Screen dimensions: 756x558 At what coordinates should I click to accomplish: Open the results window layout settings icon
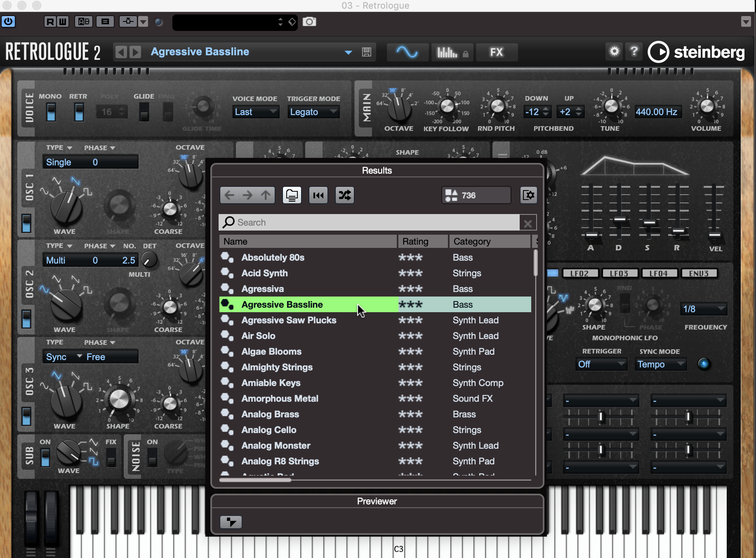[x=528, y=195]
